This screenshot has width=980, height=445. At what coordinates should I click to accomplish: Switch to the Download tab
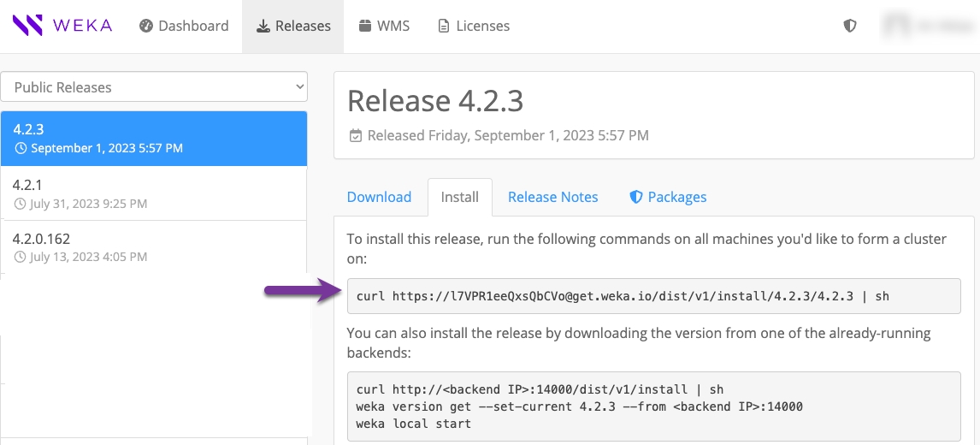[x=379, y=197]
